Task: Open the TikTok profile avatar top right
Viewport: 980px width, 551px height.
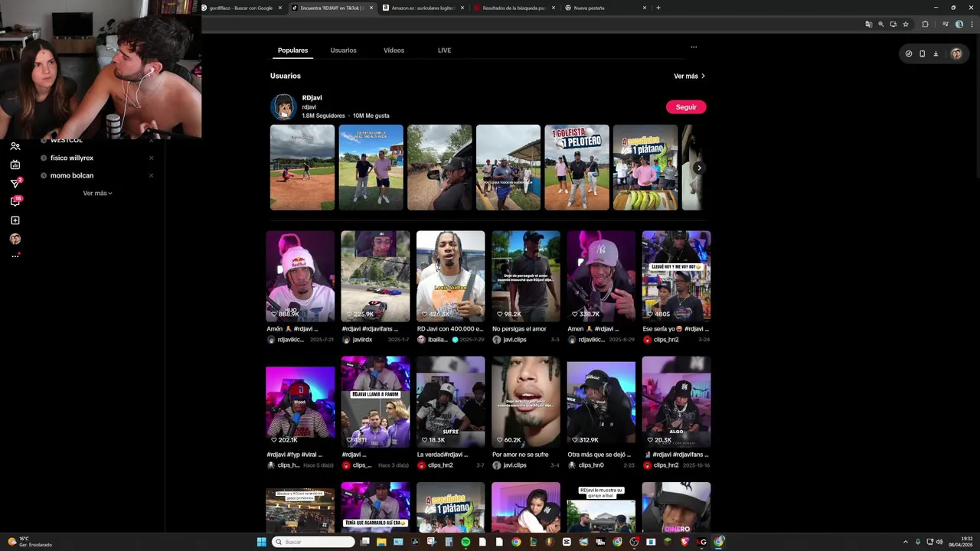Action: 956,54
